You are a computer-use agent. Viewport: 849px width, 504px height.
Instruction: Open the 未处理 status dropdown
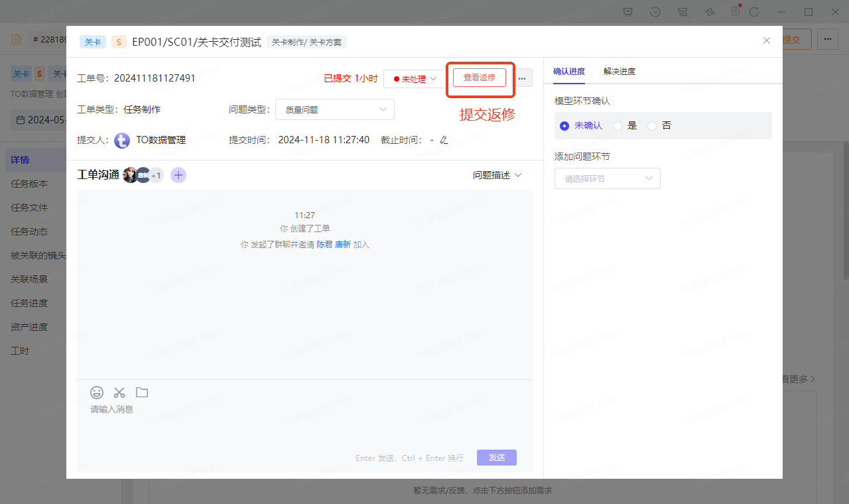pyautogui.click(x=415, y=79)
